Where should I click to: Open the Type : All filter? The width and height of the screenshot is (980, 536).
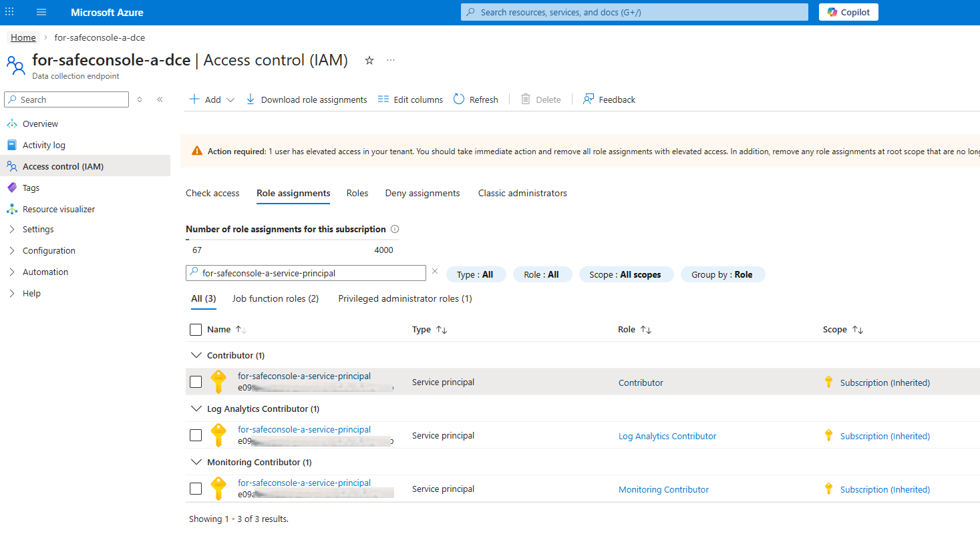point(476,274)
